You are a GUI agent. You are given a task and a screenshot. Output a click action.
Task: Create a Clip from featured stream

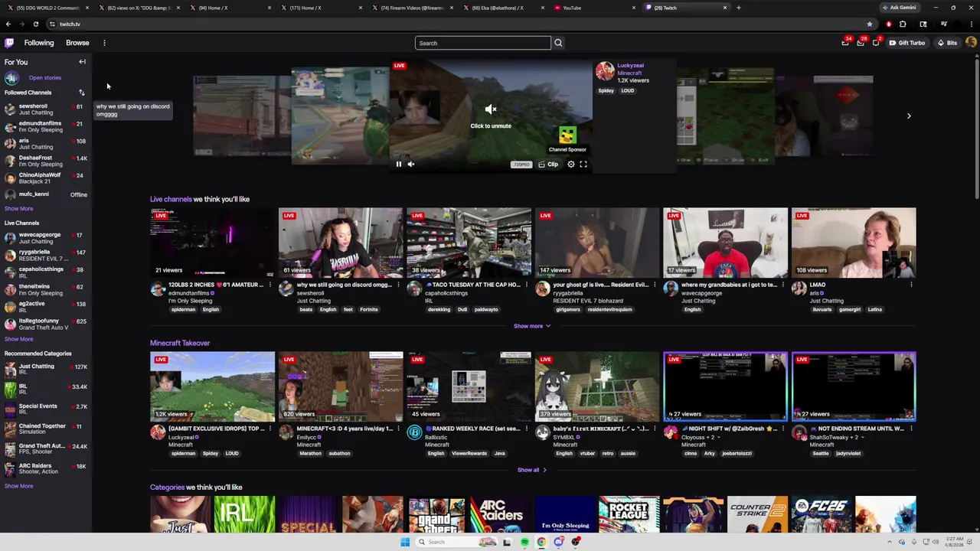548,164
